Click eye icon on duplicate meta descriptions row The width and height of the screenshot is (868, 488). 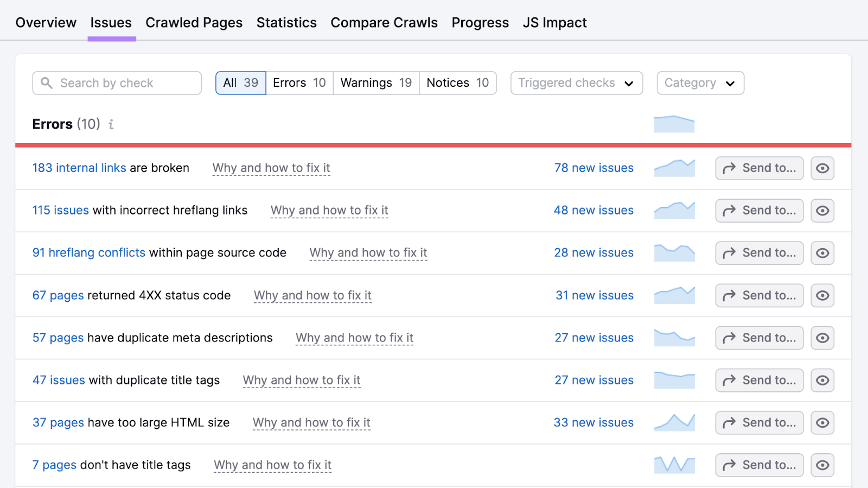[822, 338]
